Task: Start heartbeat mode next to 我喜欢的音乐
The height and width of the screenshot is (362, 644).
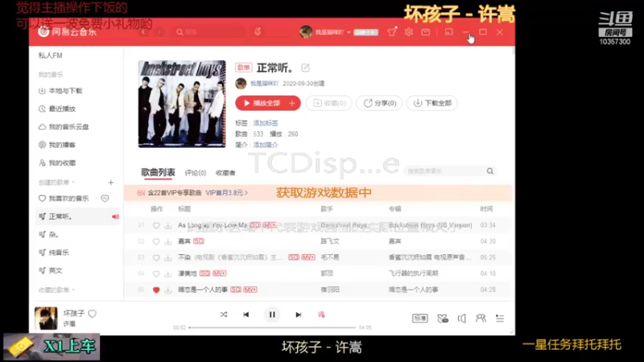Action: 105,198
